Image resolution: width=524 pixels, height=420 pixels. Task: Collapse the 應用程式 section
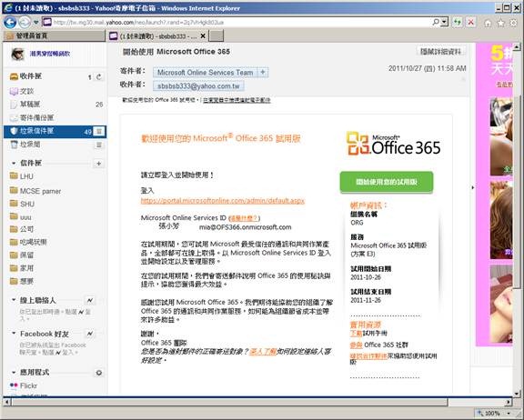tap(14, 372)
